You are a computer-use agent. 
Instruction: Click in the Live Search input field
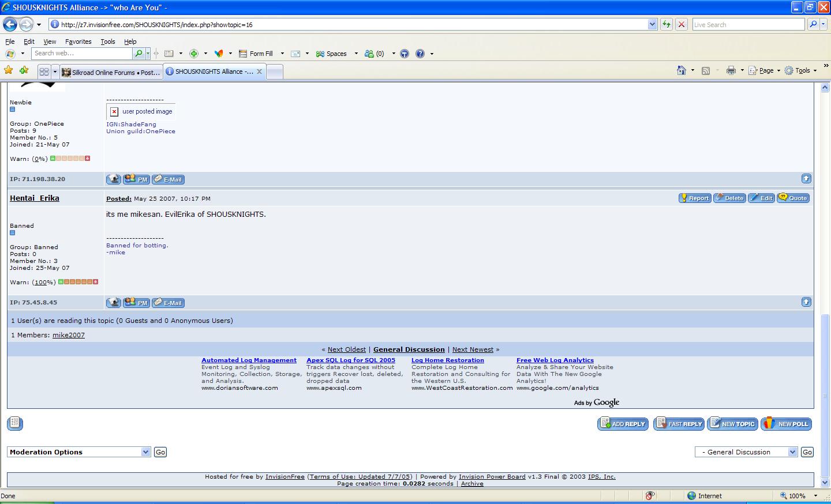point(748,24)
